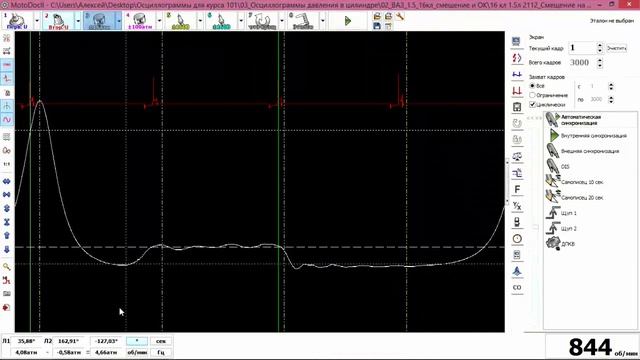This screenshot has width=640, height=360.
Task: Click vertical stretch arrows icon
Action: point(7,208)
